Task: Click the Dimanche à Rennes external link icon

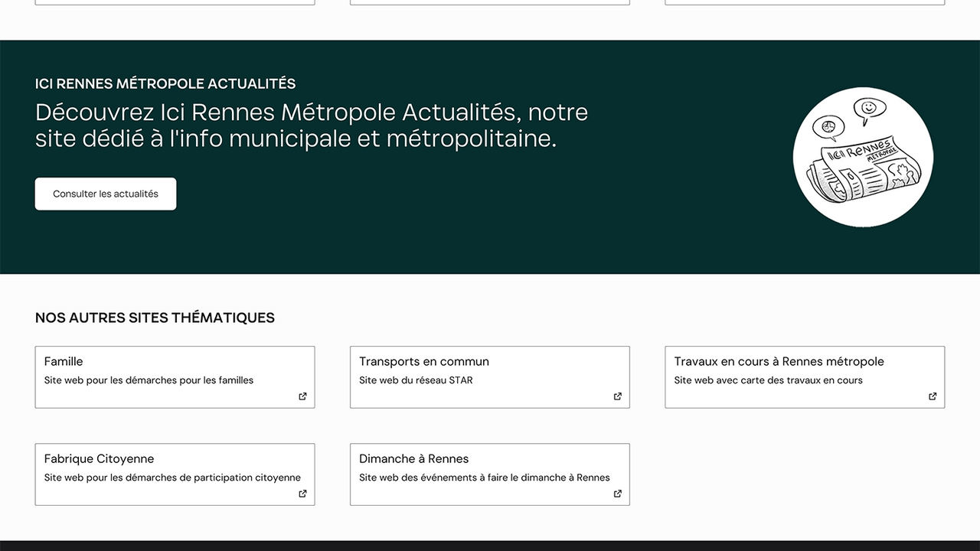Action: click(617, 494)
